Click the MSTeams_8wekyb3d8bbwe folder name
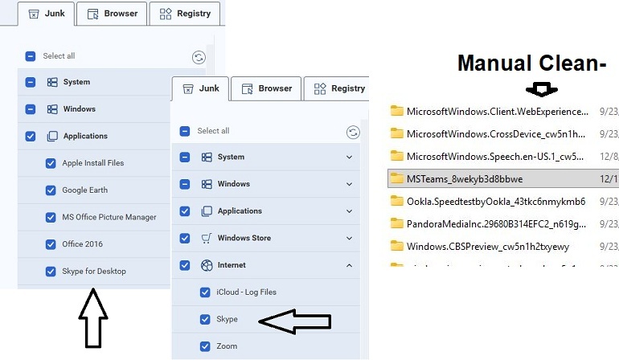The width and height of the screenshot is (619, 364). tap(465, 179)
